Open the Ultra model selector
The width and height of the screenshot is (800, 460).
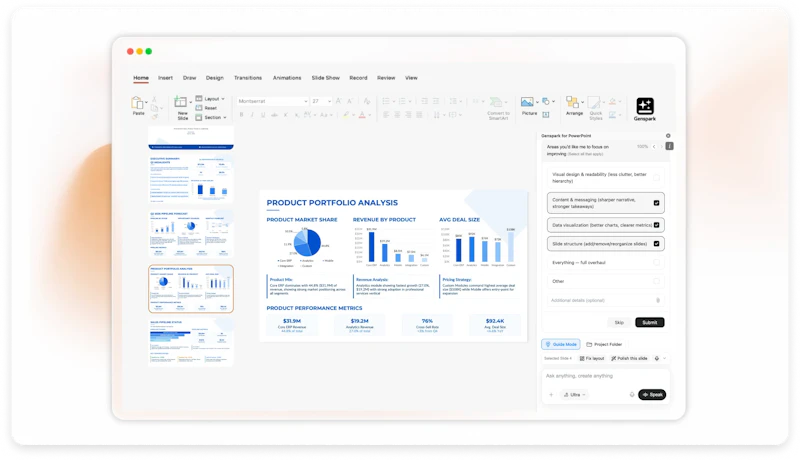(x=574, y=395)
